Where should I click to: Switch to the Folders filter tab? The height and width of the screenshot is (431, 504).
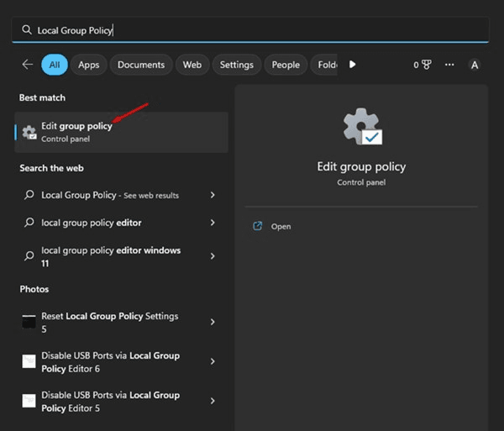point(324,65)
